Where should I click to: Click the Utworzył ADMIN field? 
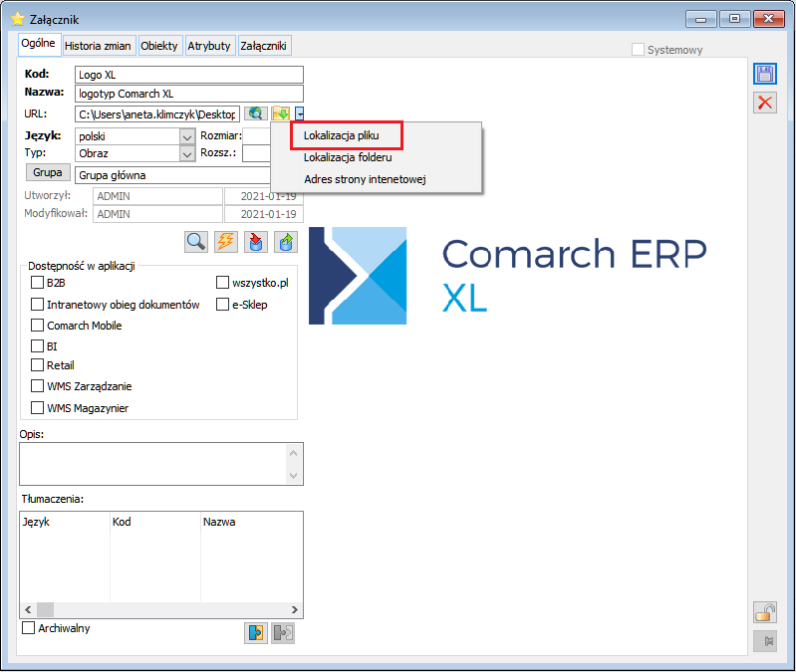157,196
